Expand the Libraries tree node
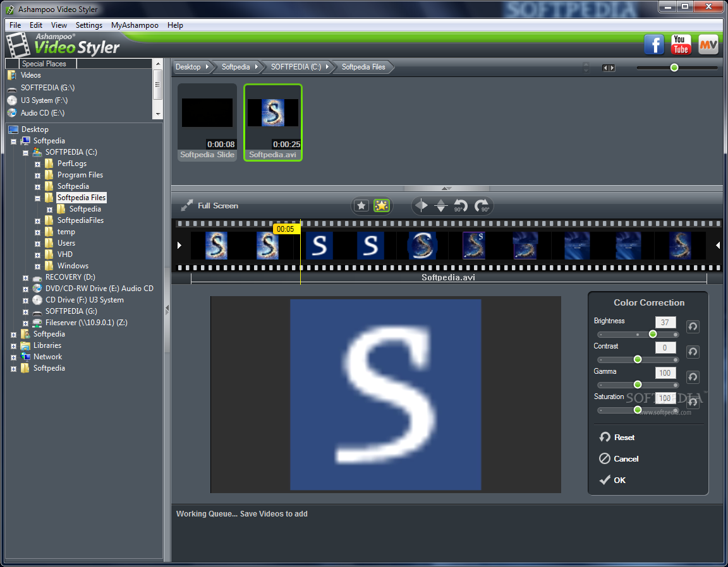This screenshot has height=567, width=728. (13, 345)
